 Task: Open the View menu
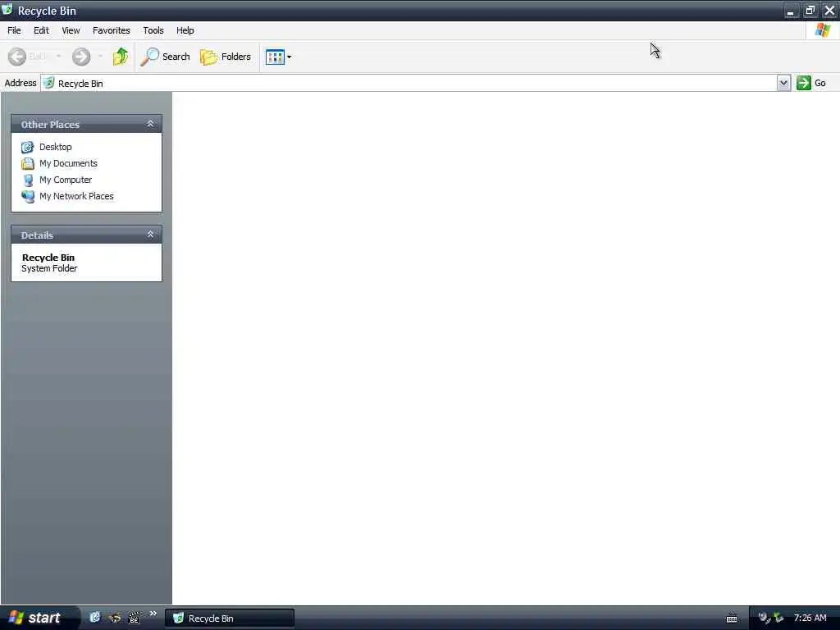coord(71,30)
